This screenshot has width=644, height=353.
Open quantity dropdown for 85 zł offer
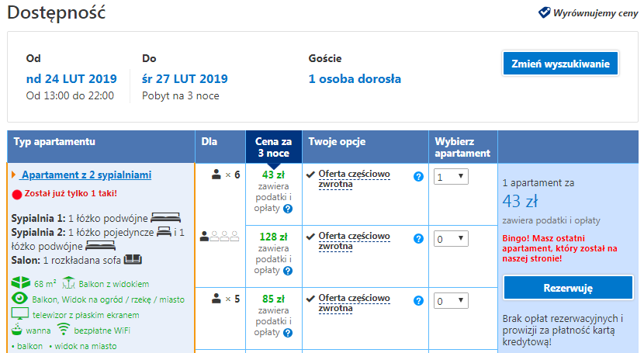coord(451,300)
